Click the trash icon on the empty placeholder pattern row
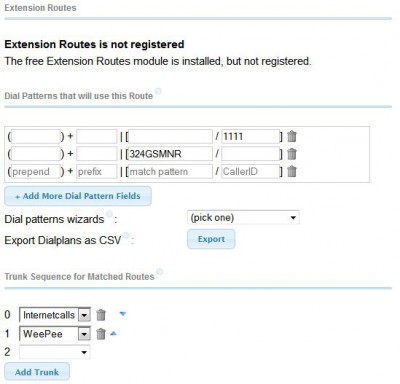 tap(292, 171)
